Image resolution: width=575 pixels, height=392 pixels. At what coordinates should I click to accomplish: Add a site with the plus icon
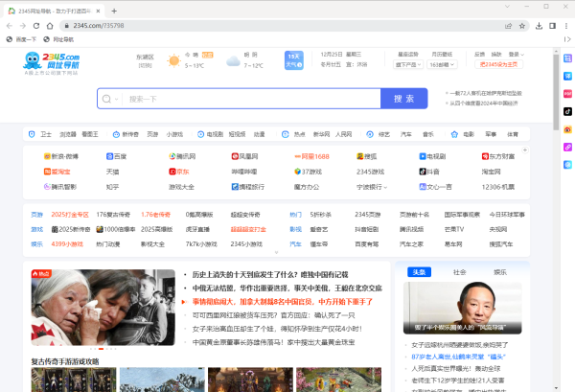tap(525, 150)
